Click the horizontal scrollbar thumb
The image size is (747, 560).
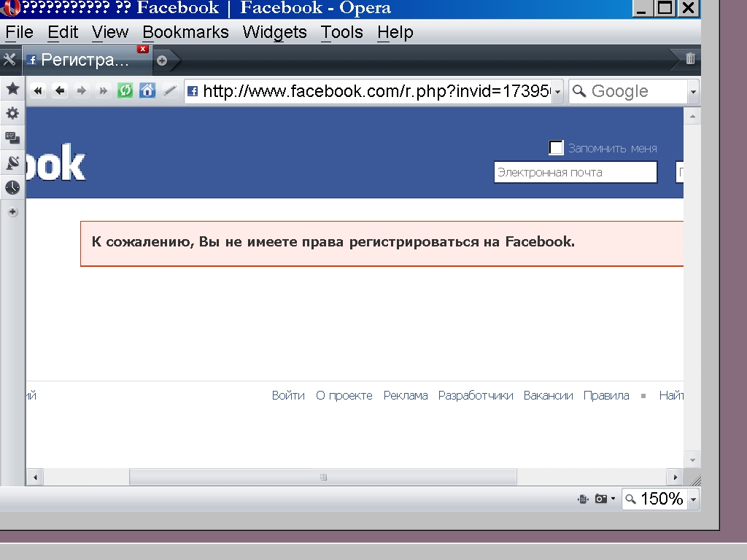(322, 477)
